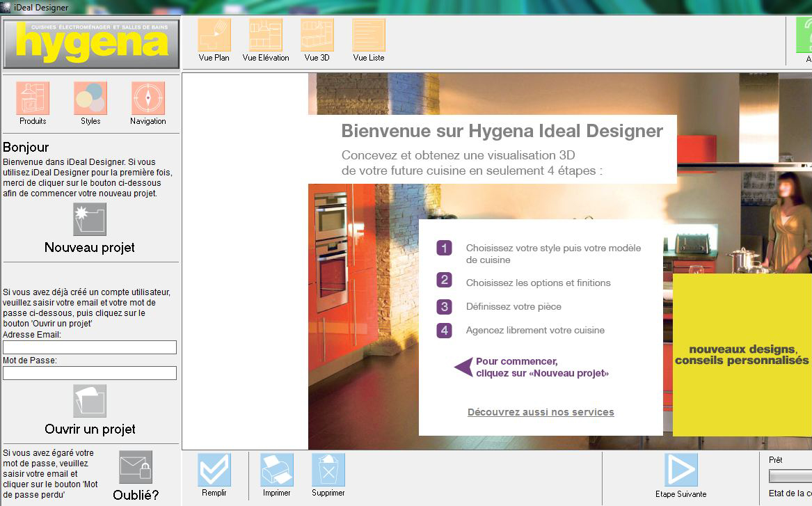Click the Imprimer printer icon
The width and height of the screenshot is (812, 506).
click(276, 471)
